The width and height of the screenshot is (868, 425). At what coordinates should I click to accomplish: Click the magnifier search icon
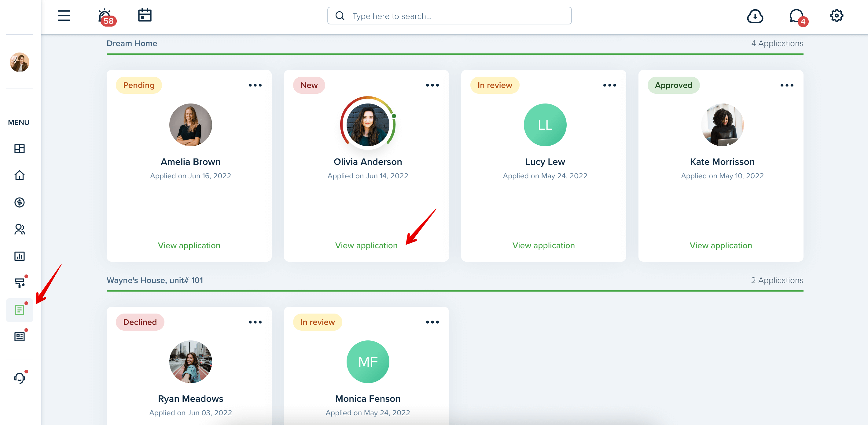[x=340, y=16]
